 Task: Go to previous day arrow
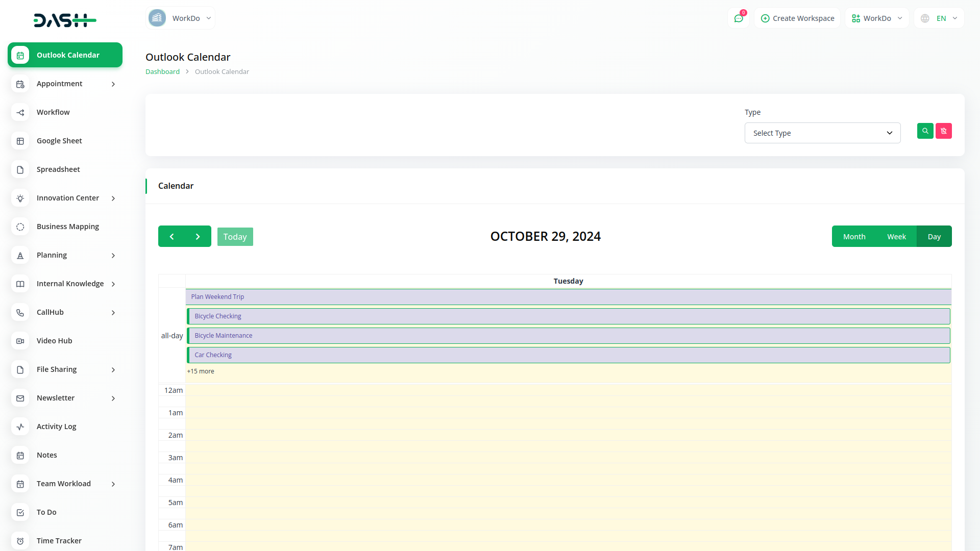[171, 236]
